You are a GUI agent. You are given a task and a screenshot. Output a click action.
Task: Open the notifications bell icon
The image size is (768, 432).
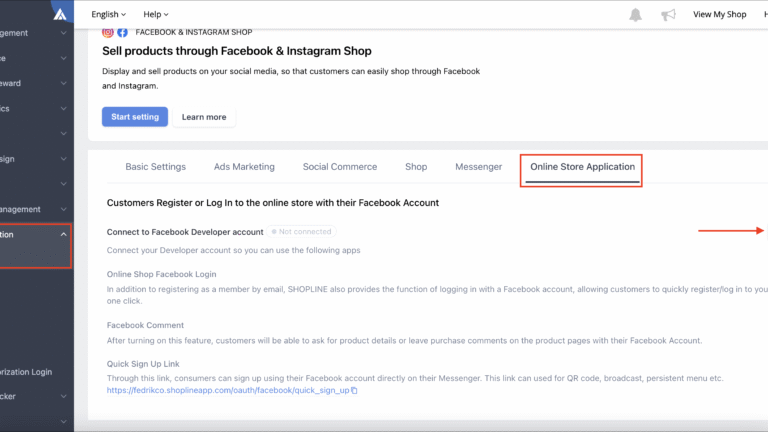coord(635,15)
